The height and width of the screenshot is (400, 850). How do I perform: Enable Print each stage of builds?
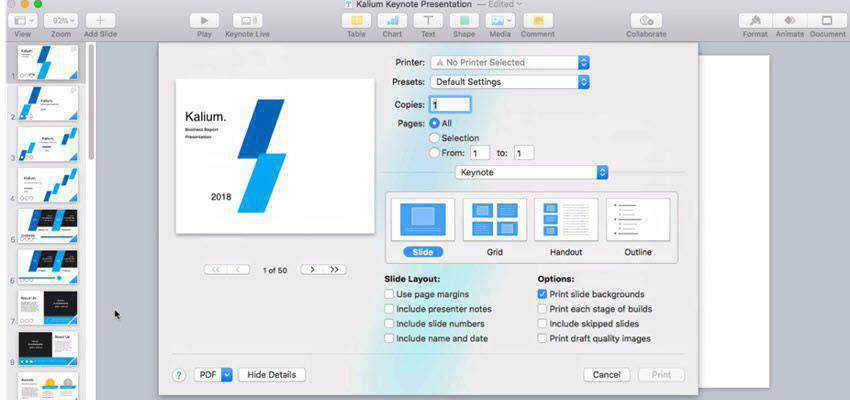[542, 309]
